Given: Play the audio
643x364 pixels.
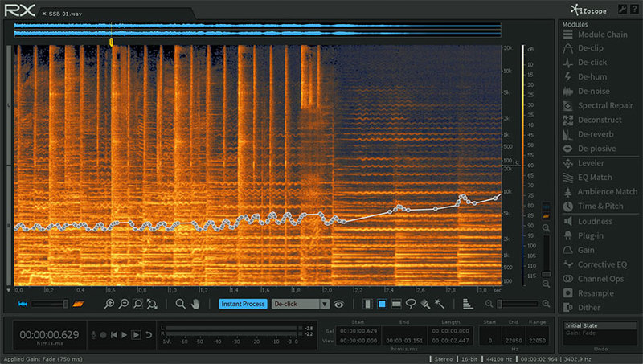Looking at the screenshot, I should [125, 335].
